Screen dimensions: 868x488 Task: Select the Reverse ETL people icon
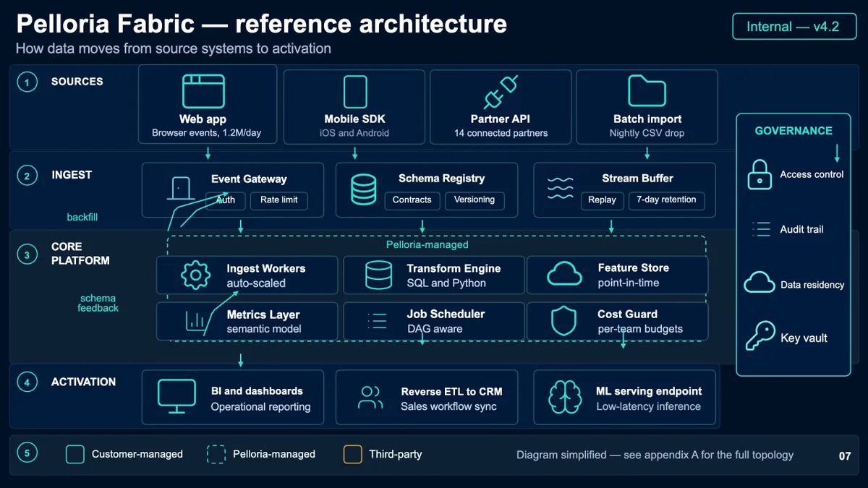tap(370, 396)
